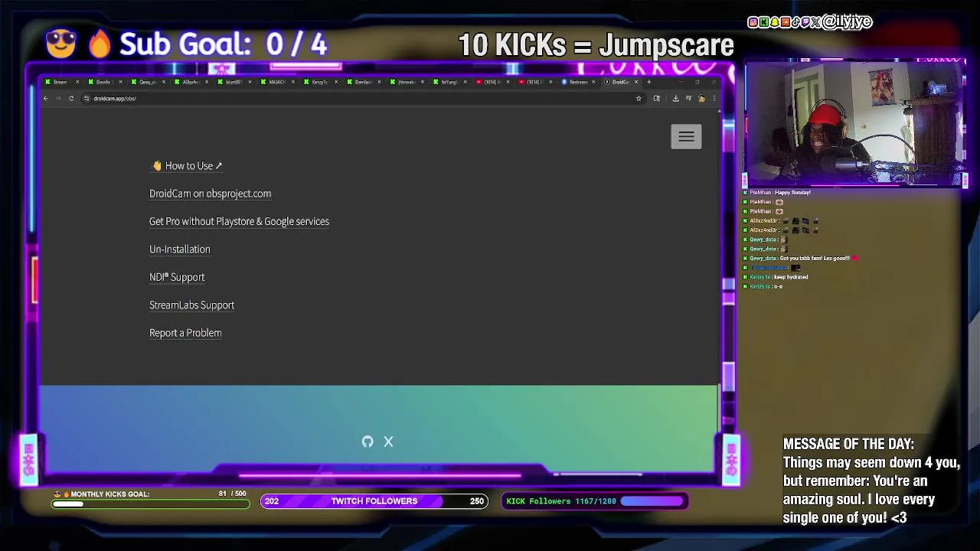The height and width of the screenshot is (551, 980).
Task: Open the Chrome three-dot menu
Action: tap(714, 98)
